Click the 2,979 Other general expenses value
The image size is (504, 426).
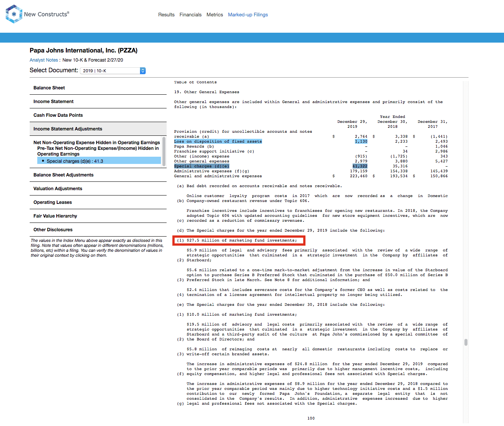(361, 161)
